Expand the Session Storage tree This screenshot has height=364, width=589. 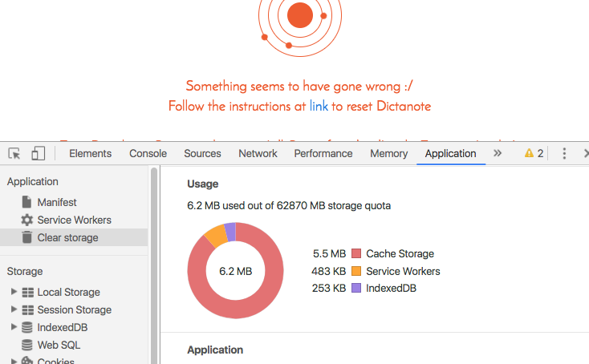[x=14, y=309]
